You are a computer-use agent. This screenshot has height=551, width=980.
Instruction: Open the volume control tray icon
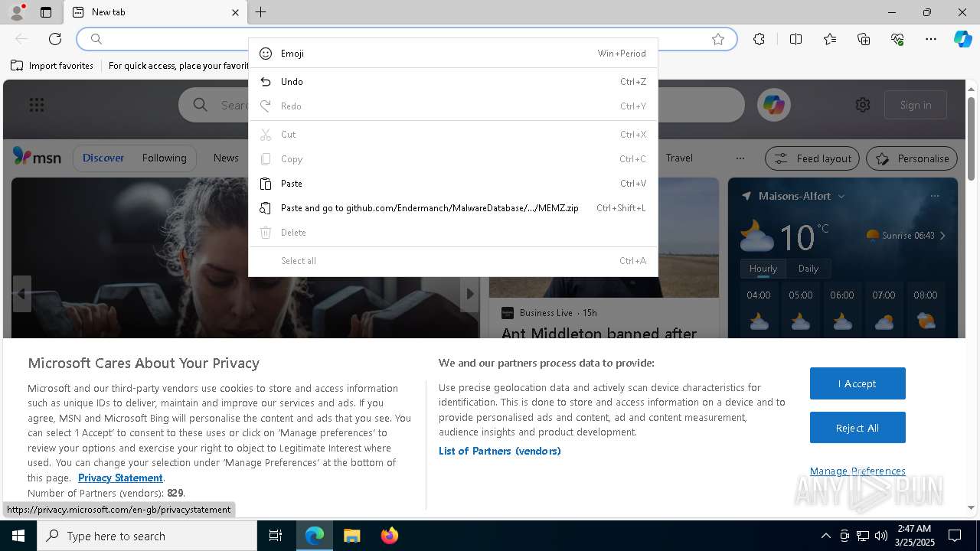pyautogui.click(x=881, y=536)
